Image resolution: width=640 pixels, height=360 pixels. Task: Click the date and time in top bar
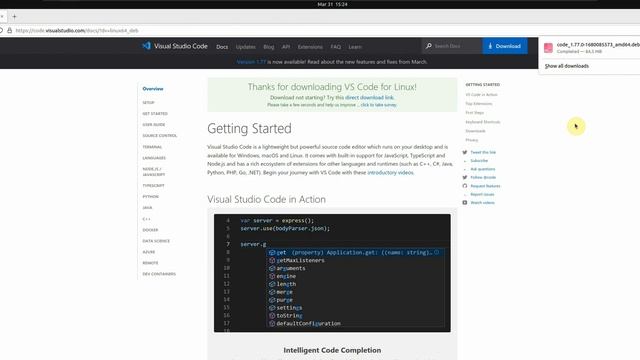(332, 4)
